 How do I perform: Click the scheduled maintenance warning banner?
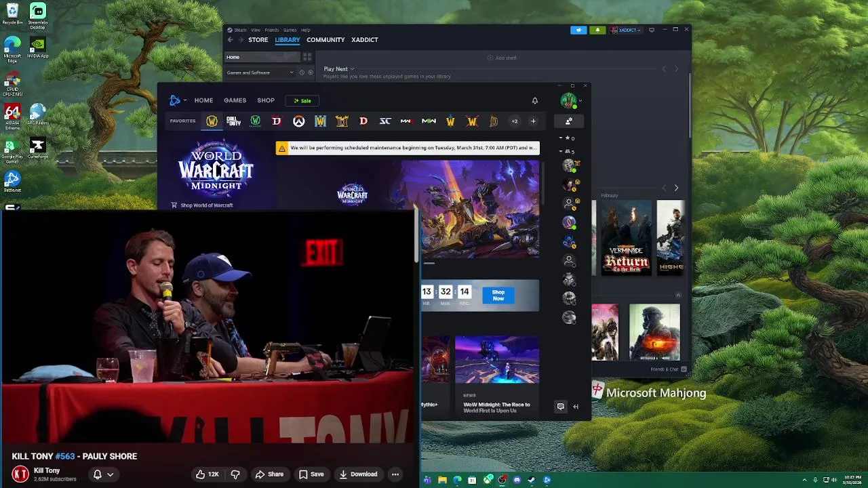(408, 148)
